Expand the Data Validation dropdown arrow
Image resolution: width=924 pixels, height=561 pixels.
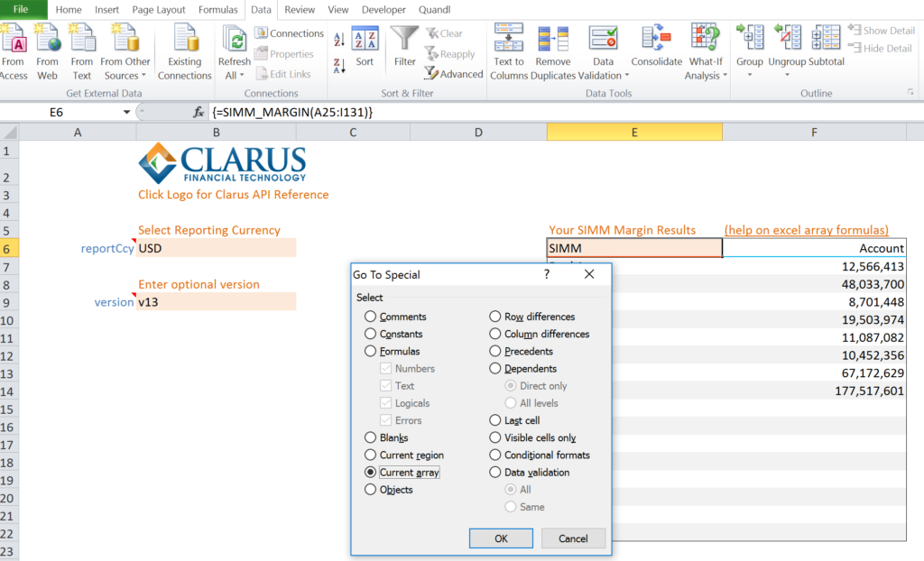point(626,76)
